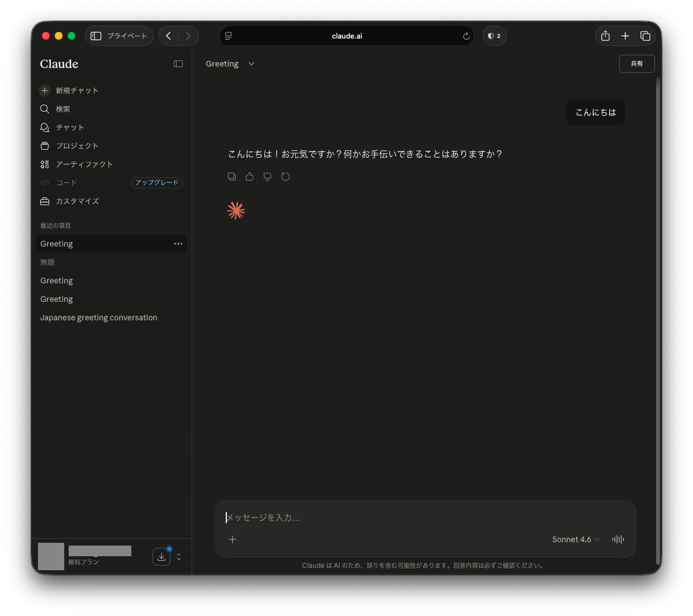The image size is (693, 616).
Task: Start voice input with the waveform icon
Action: (x=618, y=539)
